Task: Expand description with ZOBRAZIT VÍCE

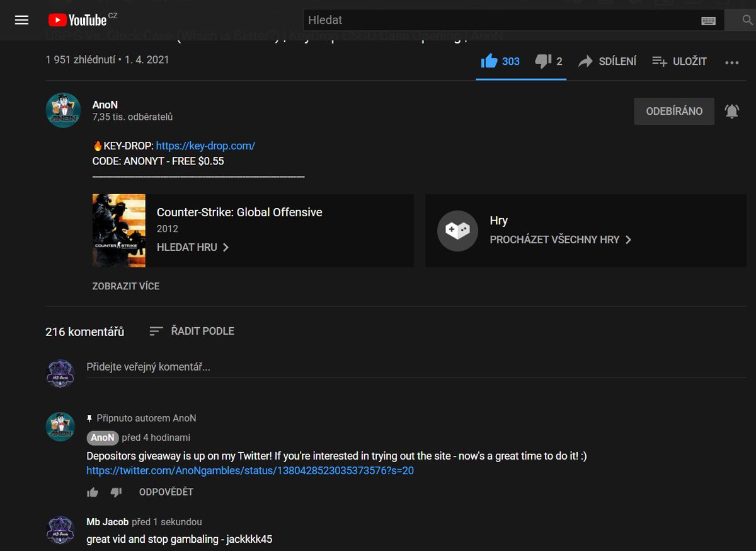Action: point(126,286)
